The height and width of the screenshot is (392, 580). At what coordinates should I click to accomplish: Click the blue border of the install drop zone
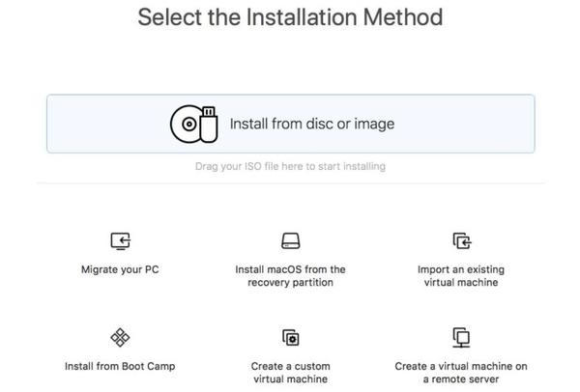point(290,95)
